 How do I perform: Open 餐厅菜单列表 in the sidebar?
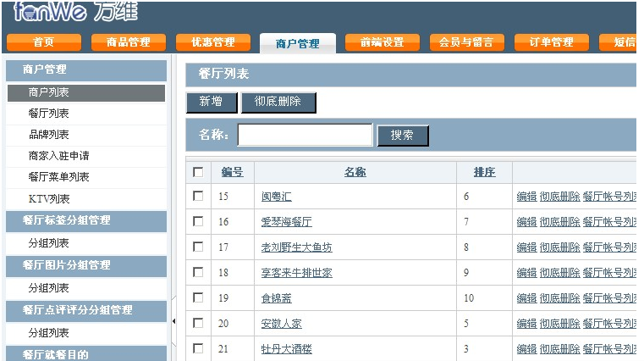(59, 177)
